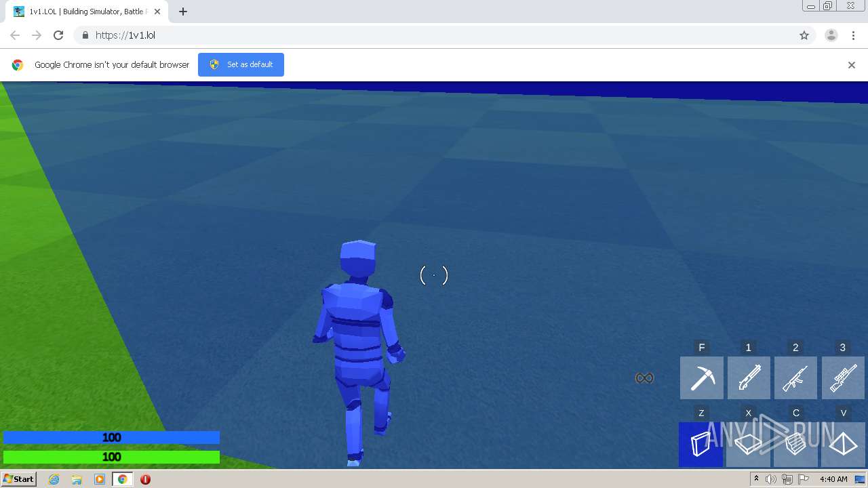Click the forward navigation arrow

tap(37, 35)
